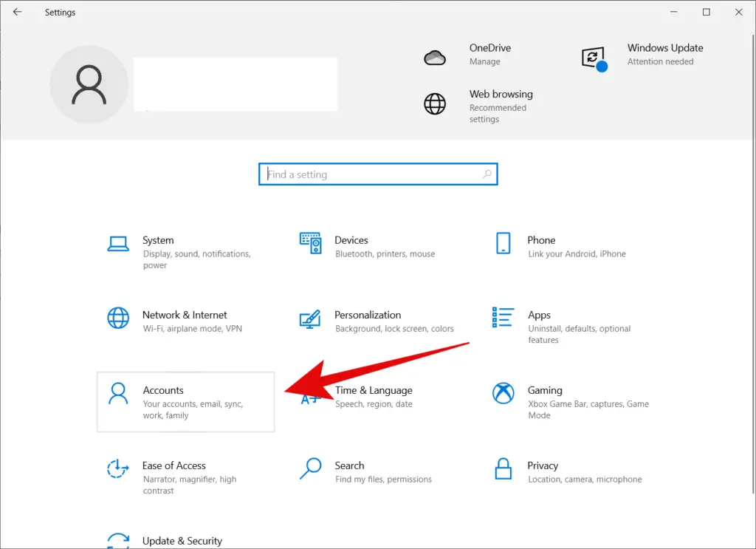Click the Ease of Access icon
Screen dimensions: 756x549
coord(118,468)
